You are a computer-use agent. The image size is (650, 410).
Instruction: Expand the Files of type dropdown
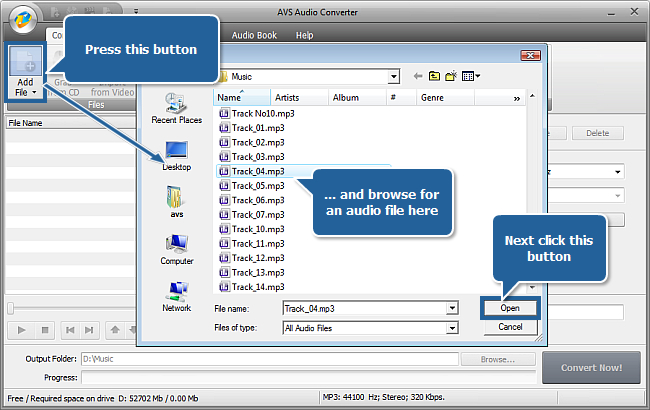click(452, 328)
